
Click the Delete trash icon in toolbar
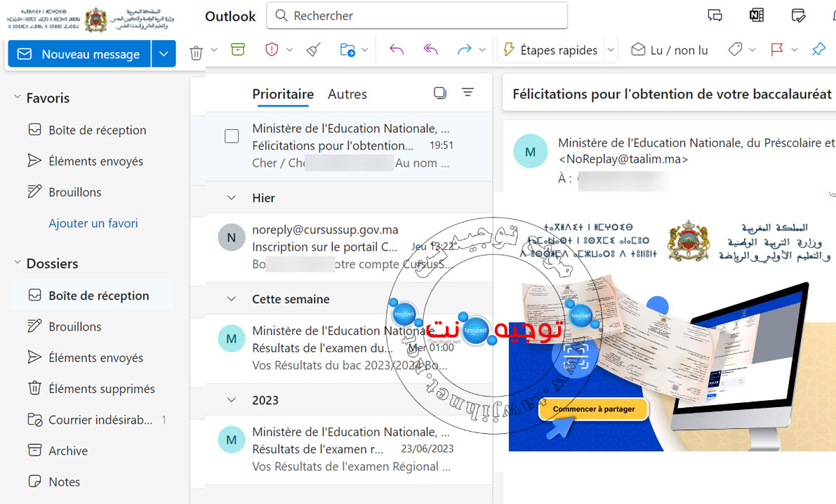coord(197,52)
